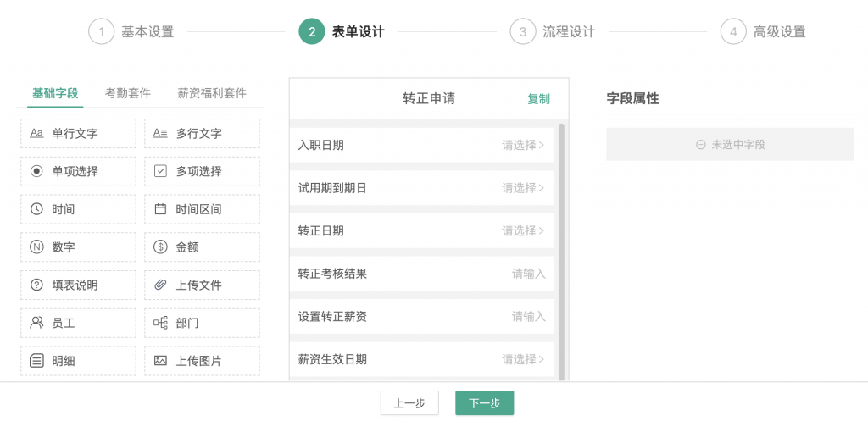Image resolution: width=868 pixels, height=421 pixels.
Task: Switch to the 考勤套件 tab
Action: tap(128, 93)
